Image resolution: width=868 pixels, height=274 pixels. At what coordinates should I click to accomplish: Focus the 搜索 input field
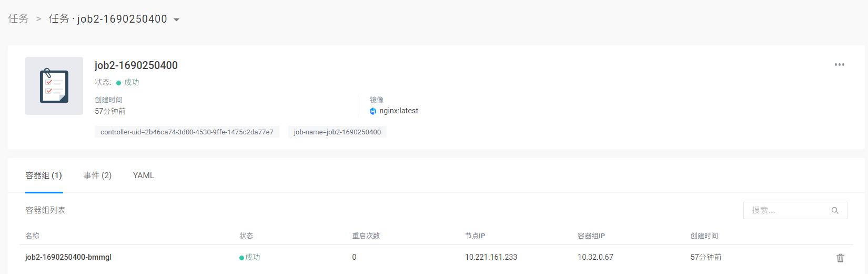(786, 210)
